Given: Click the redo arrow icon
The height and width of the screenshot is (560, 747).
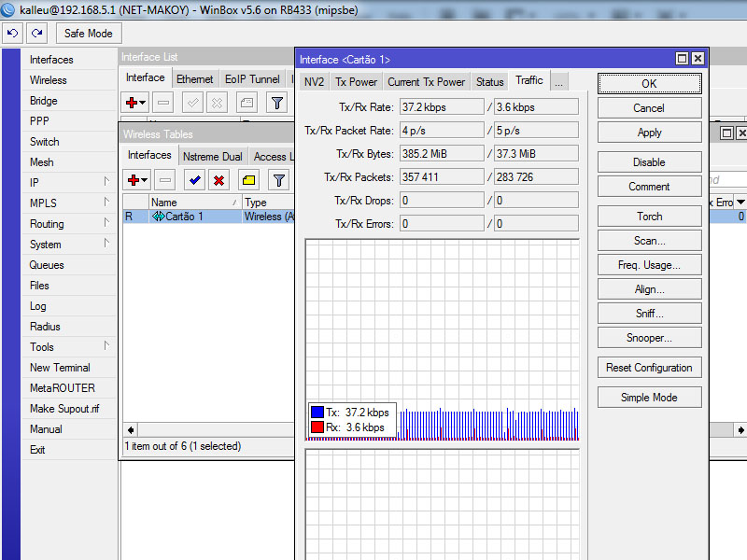Looking at the screenshot, I should pyautogui.click(x=36, y=34).
